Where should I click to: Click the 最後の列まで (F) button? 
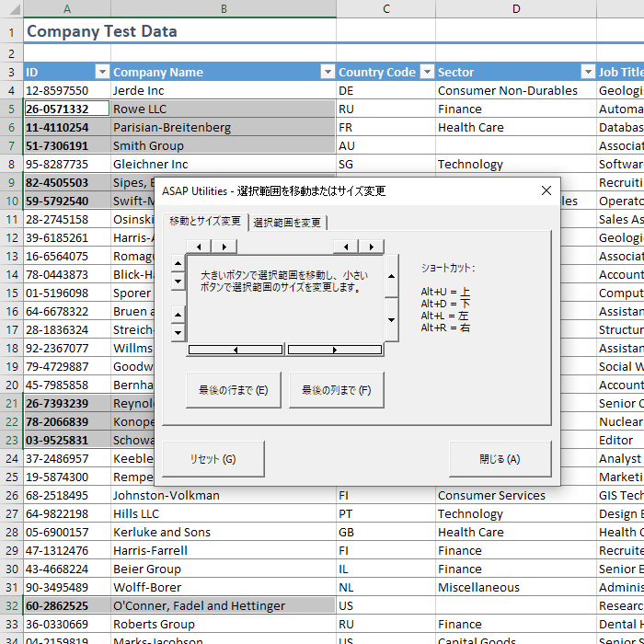337,390
